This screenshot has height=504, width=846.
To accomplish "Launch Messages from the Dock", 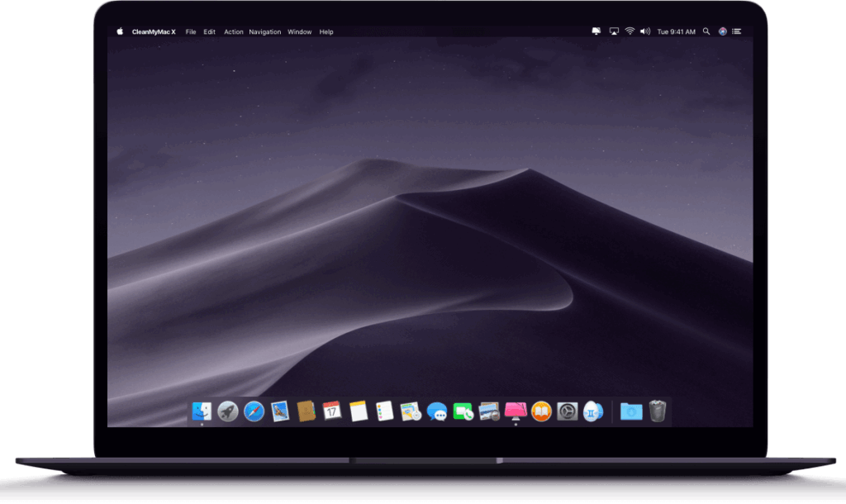I will tap(436, 411).
